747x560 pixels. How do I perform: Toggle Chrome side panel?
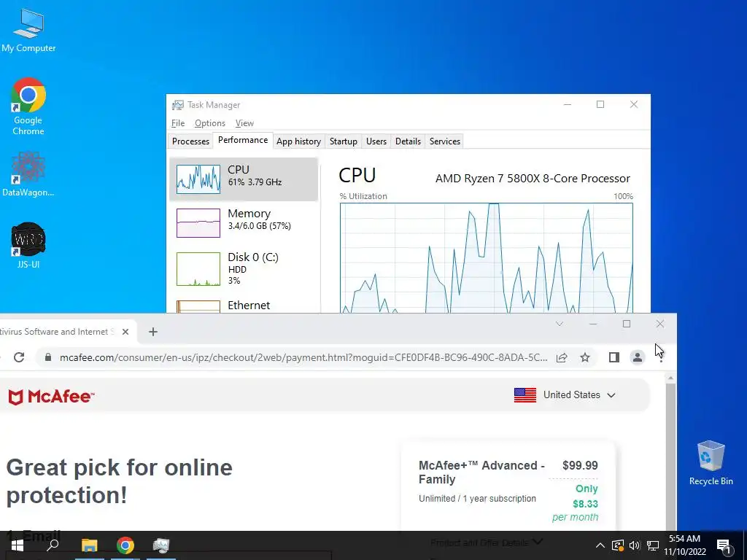[x=614, y=357]
